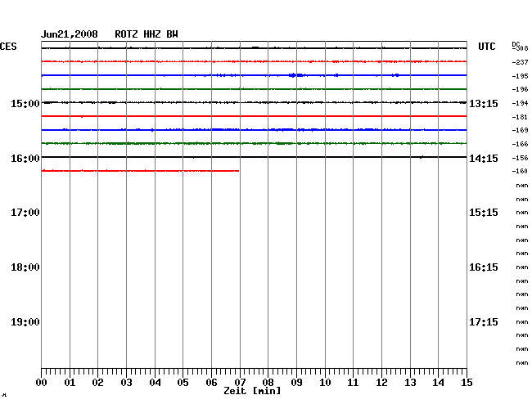Select minute label 07 on time axis
532x404 pixels.
tap(240, 383)
